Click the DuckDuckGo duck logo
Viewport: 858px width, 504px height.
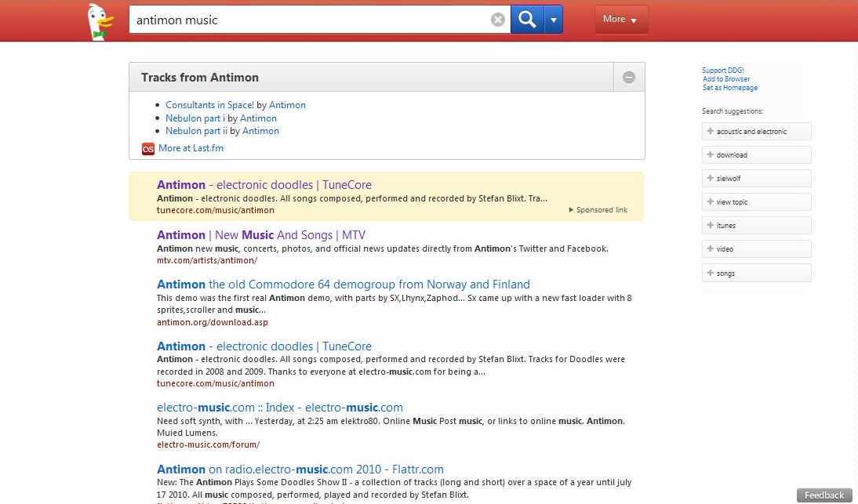point(100,22)
